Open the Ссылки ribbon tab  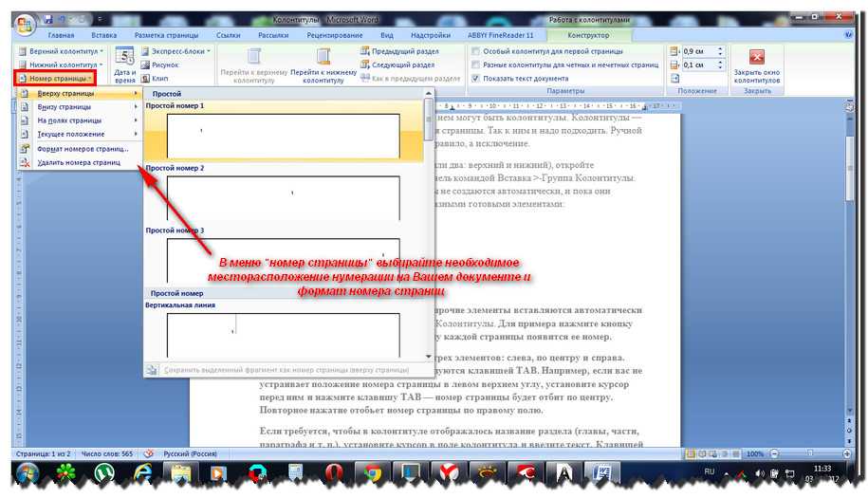[228, 35]
